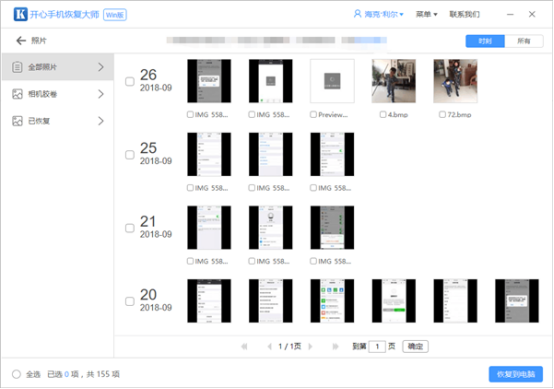Click the page number input field

[377, 347]
